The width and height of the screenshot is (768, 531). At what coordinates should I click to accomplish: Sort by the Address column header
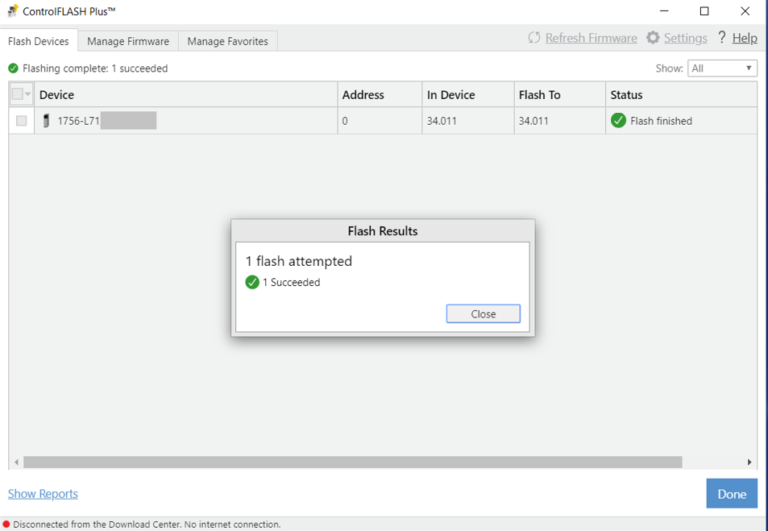[x=380, y=95]
